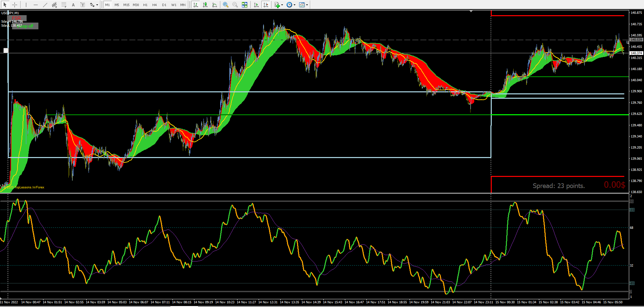This screenshot has height=307, width=644.
Task: Select the D1 daily timeframe
Action: [x=164, y=5]
